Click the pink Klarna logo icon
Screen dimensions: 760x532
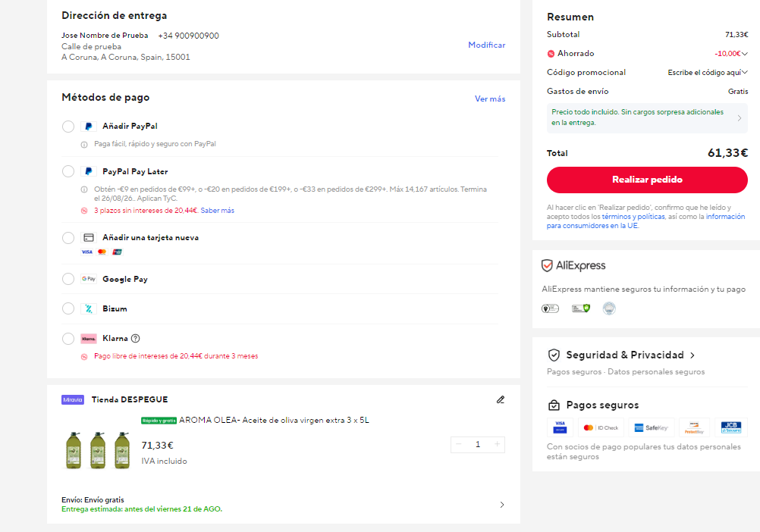pos(88,338)
